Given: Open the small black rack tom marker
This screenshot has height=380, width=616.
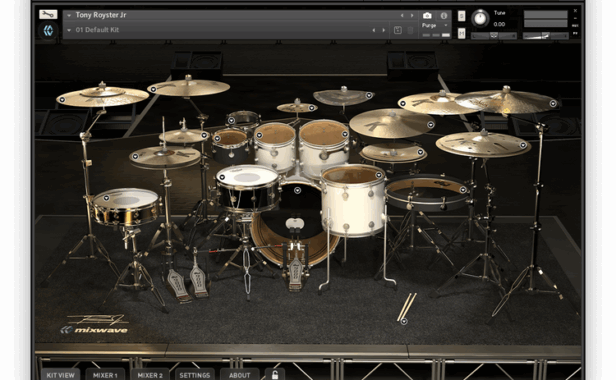Looking at the screenshot, I should pos(217,139).
